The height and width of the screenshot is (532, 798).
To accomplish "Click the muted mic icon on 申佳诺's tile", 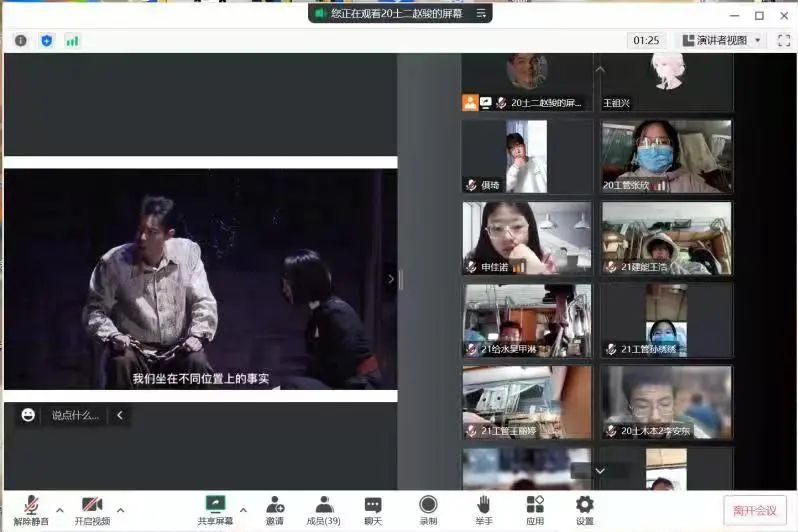I will [471, 267].
